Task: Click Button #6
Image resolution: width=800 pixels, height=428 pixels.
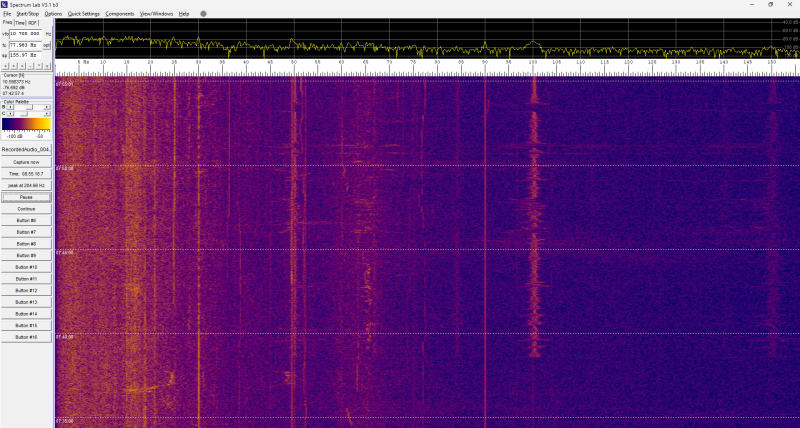Action: click(26, 220)
